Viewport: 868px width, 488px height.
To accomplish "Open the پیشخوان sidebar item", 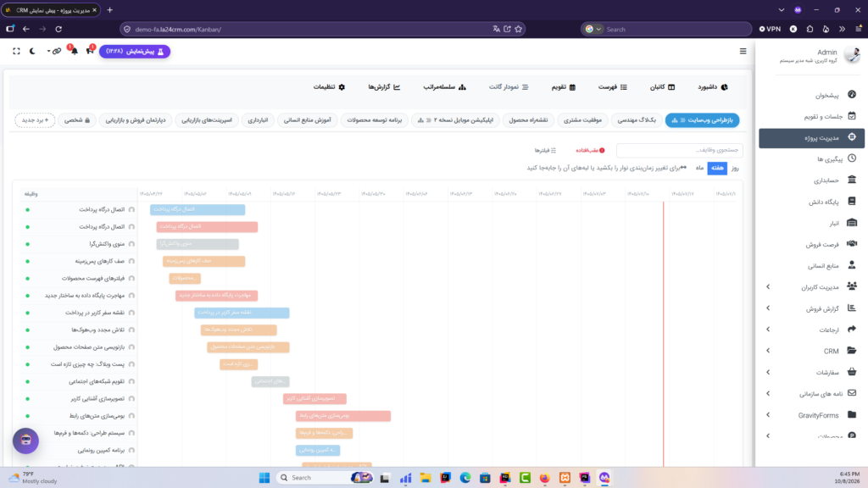I will tap(811, 95).
